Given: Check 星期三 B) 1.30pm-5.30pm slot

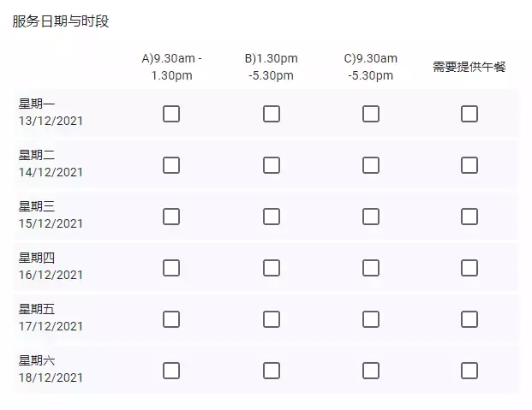Looking at the screenshot, I should click(x=272, y=217).
